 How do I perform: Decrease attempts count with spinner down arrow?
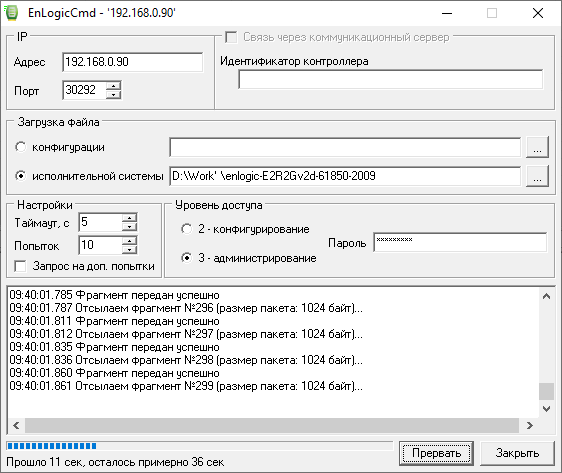click(129, 249)
